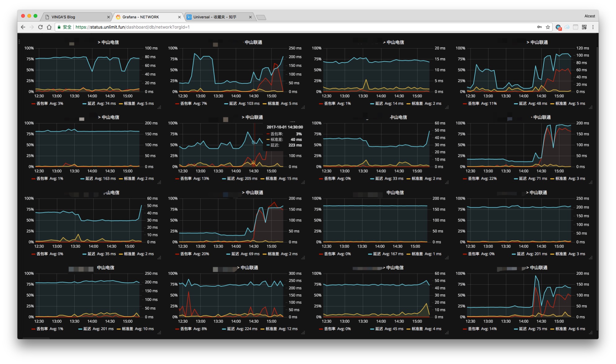
Task: Click legend entry 延迟 Avg: 35 ms
Action: point(99,254)
